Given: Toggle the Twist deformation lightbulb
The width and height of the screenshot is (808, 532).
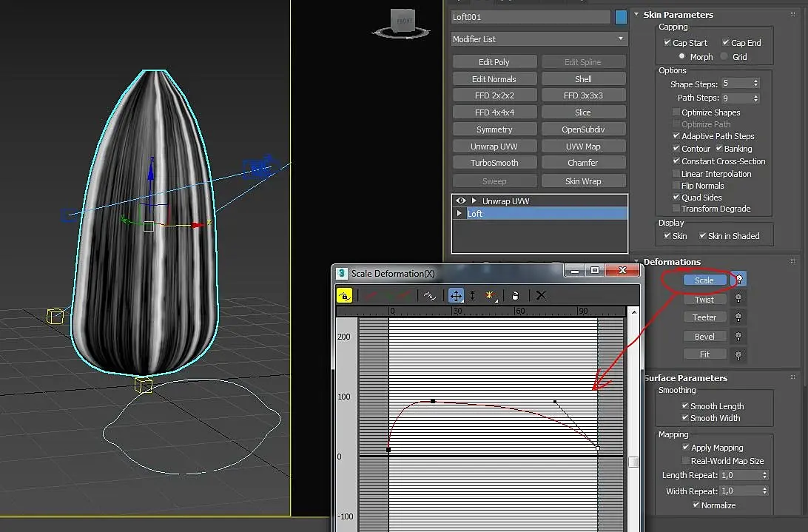Looking at the screenshot, I should tap(738, 300).
